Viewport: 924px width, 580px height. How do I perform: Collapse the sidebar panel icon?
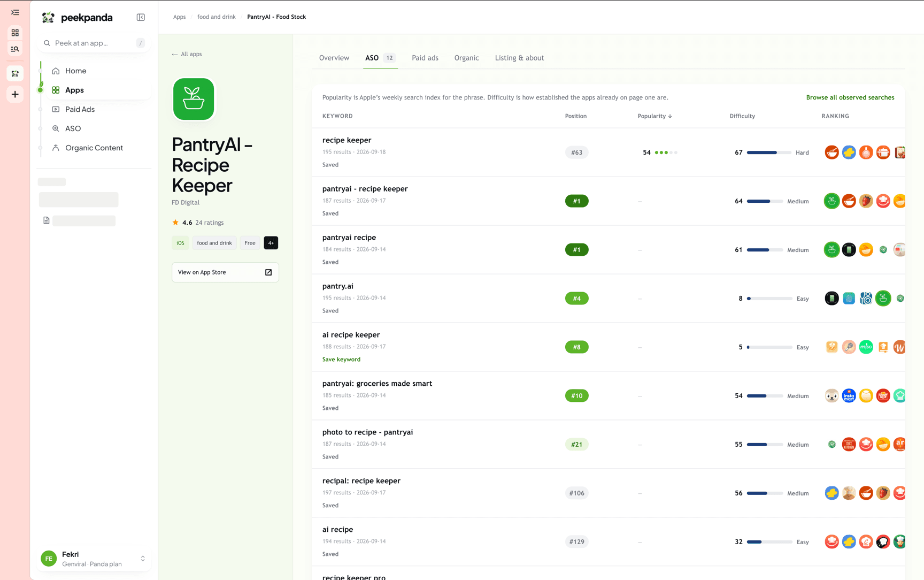click(x=141, y=18)
